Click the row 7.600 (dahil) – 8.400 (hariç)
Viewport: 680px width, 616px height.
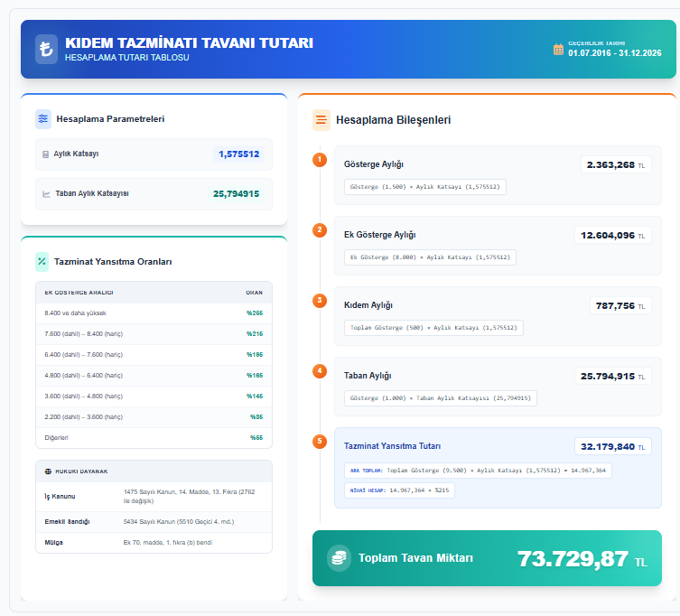pyautogui.click(x=154, y=334)
